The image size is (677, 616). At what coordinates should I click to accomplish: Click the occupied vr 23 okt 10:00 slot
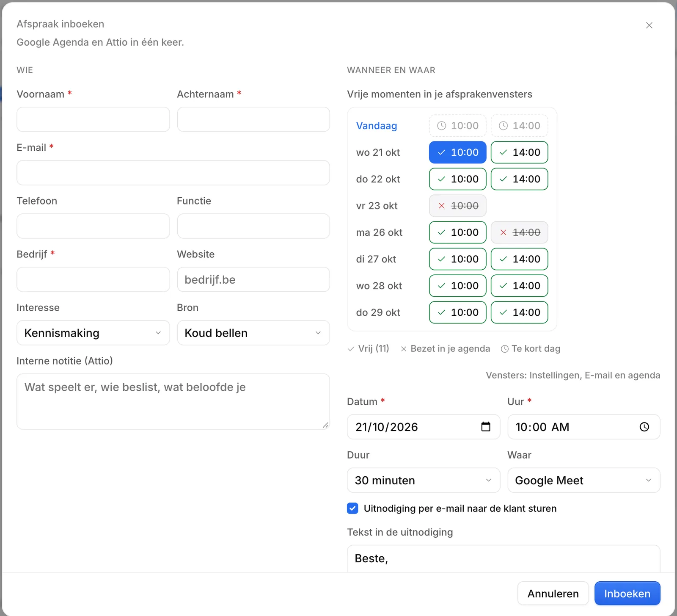[x=457, y=206]
